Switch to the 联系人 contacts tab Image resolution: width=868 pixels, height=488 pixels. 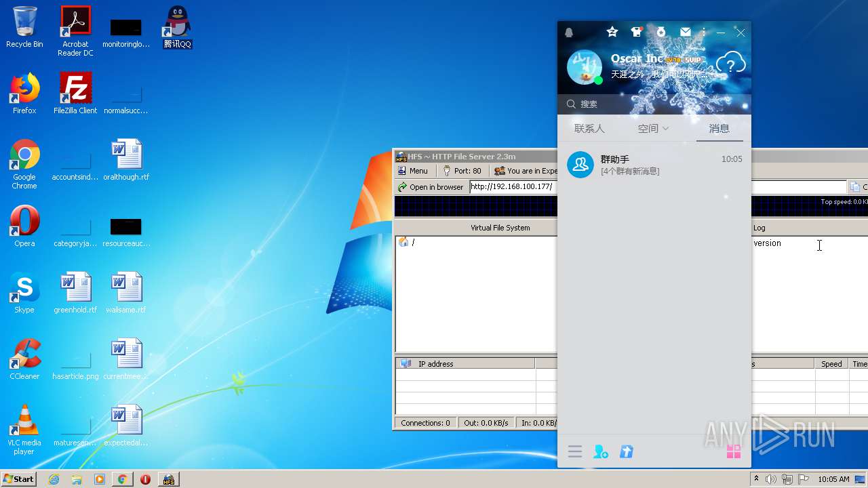(589, 128)
